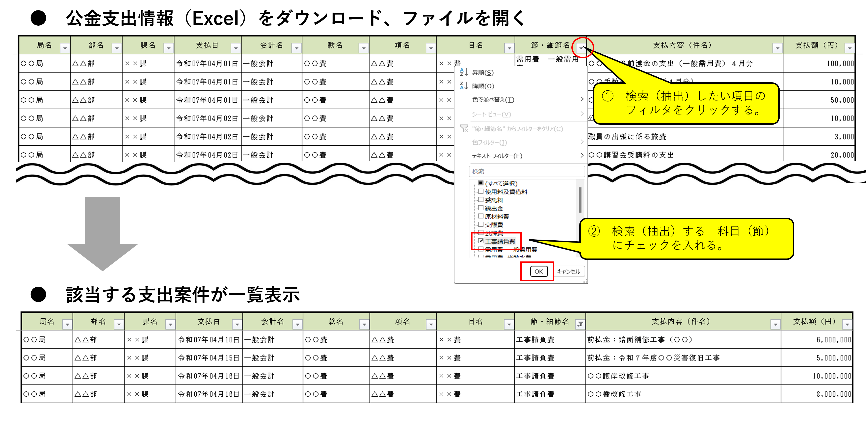Click ascending sort icon 昇順(S)
The height and width of the screenshot is (424, 868).
pos(464,72)
